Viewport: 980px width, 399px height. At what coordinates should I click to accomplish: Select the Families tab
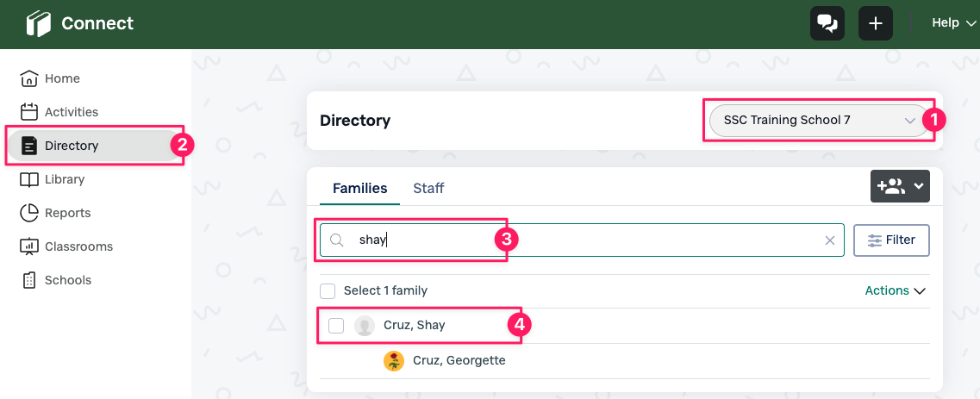tap(359, 188)
